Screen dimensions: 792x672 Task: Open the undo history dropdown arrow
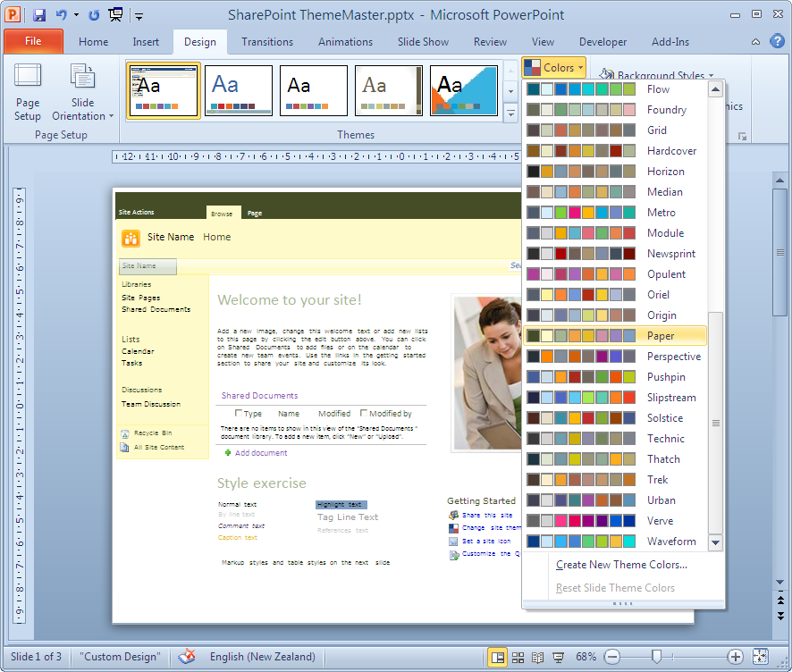click(76, 14)
